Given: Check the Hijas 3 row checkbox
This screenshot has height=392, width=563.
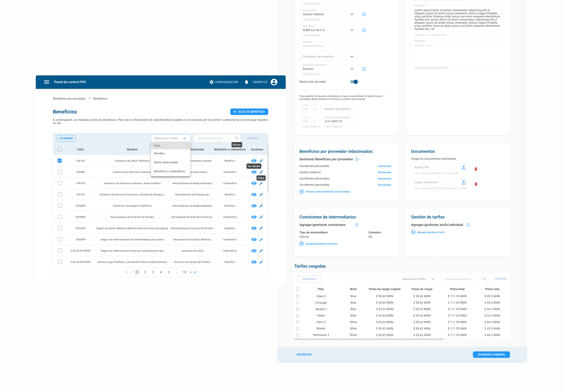Looking at the screenshot, I should pyautogui.click(x=298, y=296).
